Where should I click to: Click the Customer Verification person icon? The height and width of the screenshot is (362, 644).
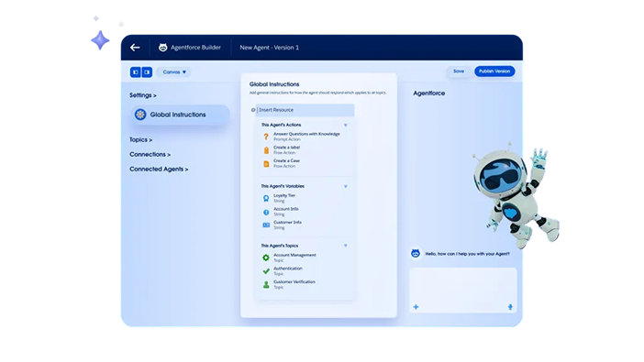pyautogui.click(x=266, y=284)
